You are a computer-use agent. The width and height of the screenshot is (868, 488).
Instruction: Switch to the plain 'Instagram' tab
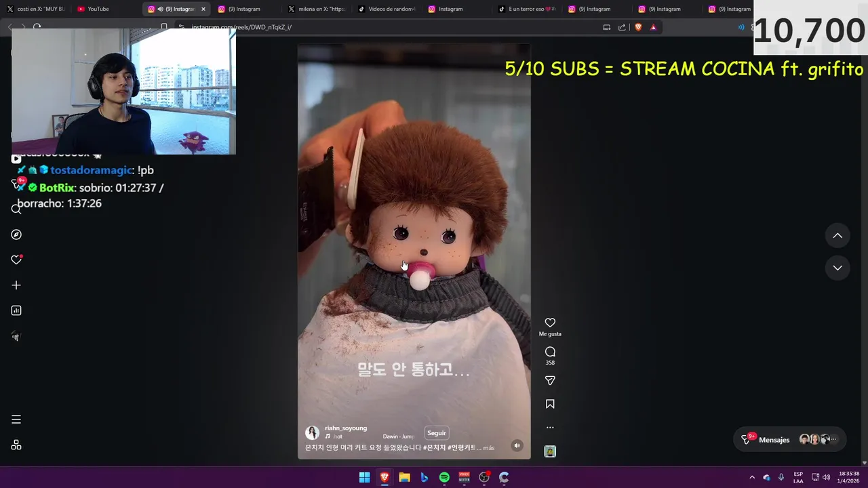click(x=457, y=9)
